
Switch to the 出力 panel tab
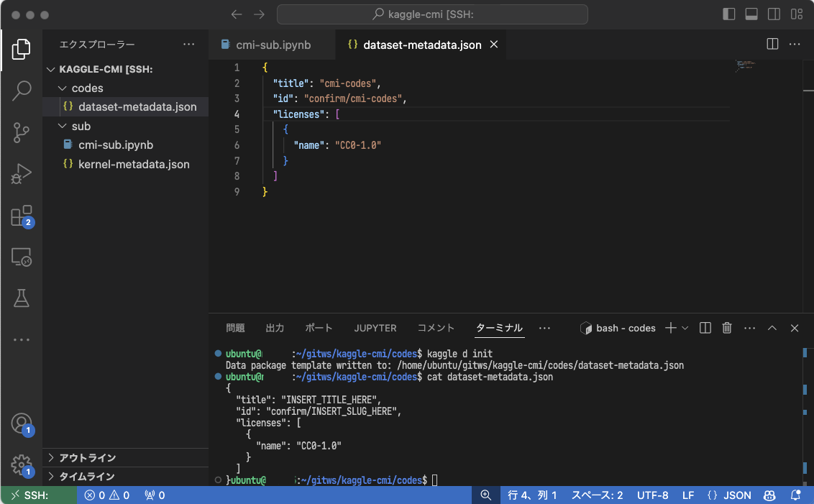pyautogui.click(x=275, y=328)
